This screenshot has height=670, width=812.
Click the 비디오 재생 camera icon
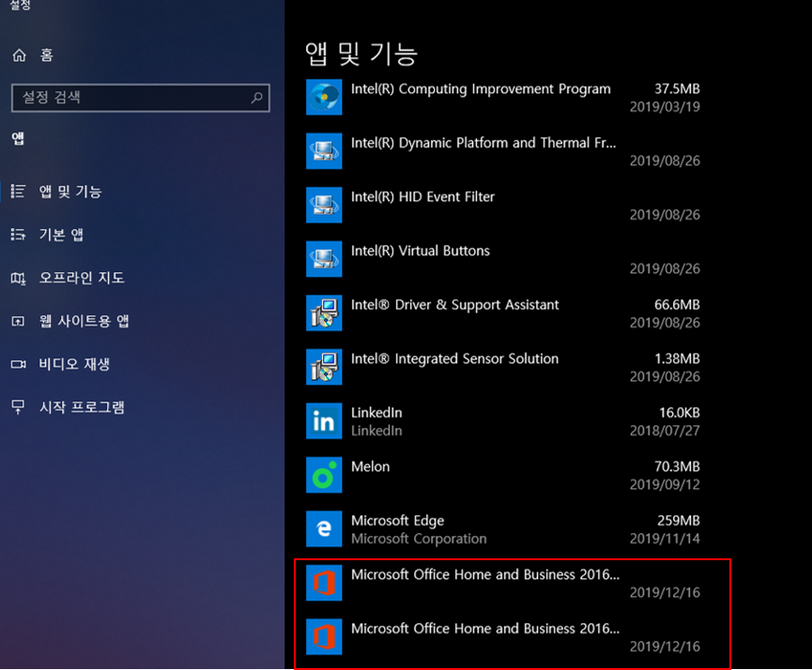point(18,364)
